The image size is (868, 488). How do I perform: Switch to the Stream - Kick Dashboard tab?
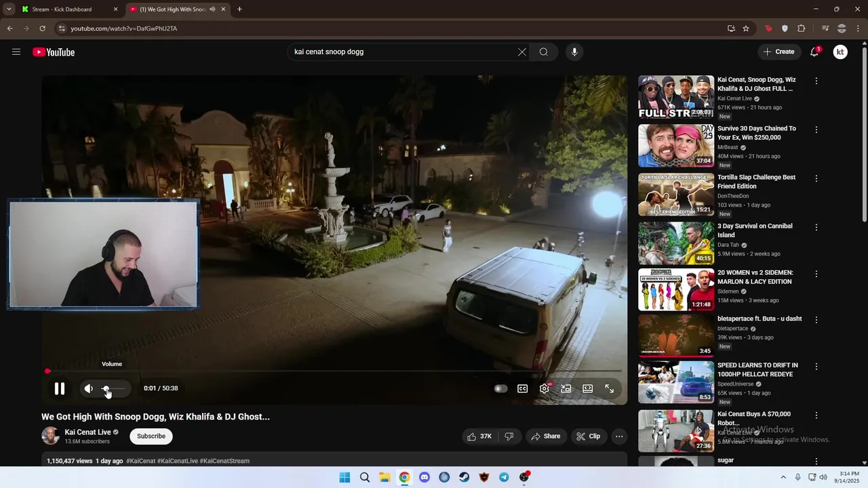tap(62, 9)
